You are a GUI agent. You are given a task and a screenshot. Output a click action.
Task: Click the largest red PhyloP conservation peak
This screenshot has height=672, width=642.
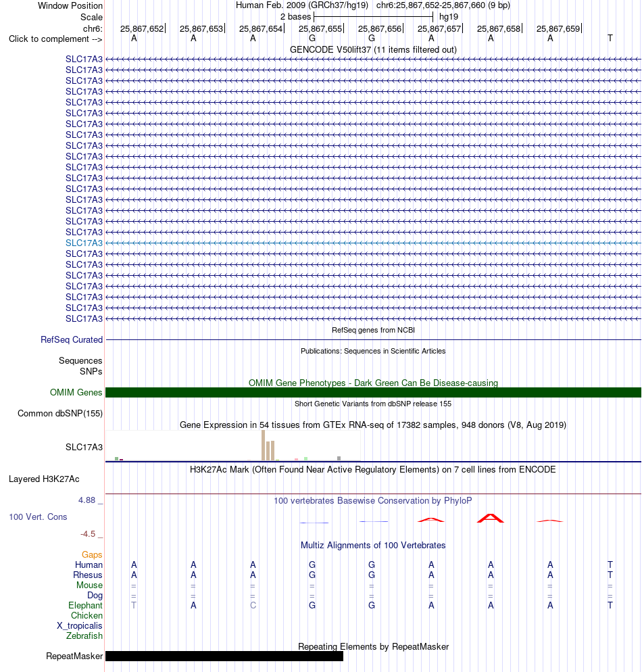tap(491, 518)
